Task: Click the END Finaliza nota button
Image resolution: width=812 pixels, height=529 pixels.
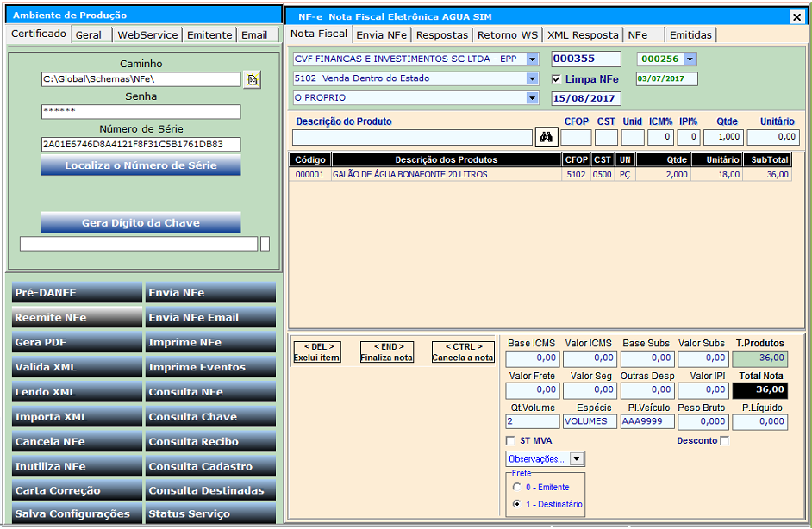Action: pos(387,352)
